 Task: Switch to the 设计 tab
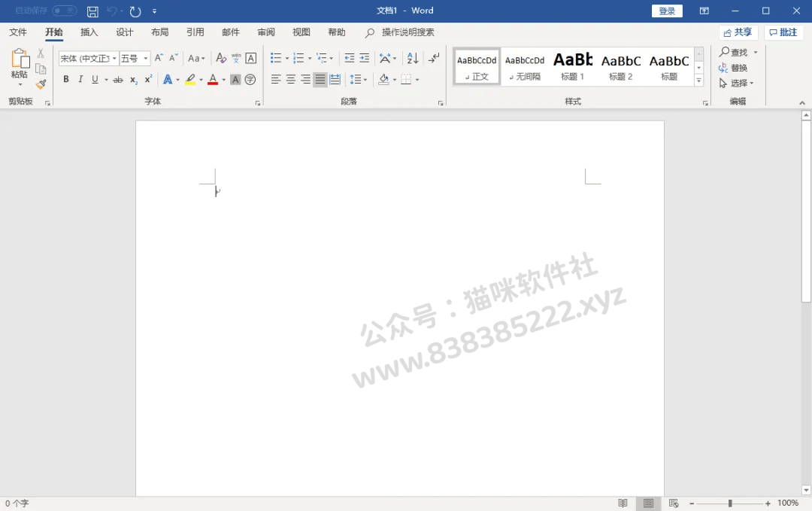(x=124, y=32)
